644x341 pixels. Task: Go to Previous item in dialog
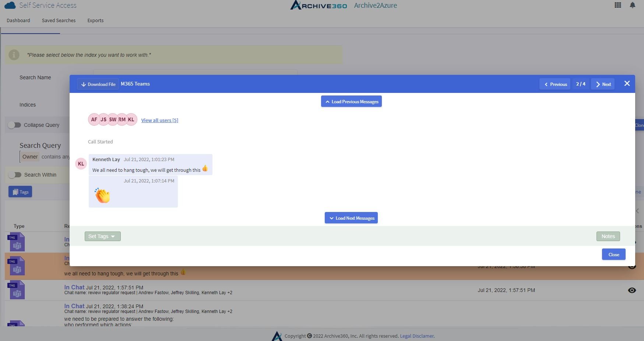(555, 84)
